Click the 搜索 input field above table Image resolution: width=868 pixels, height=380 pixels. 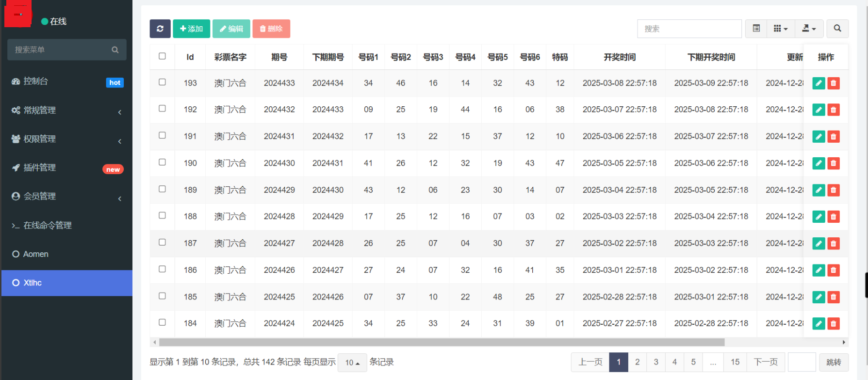tap(689, 29)
